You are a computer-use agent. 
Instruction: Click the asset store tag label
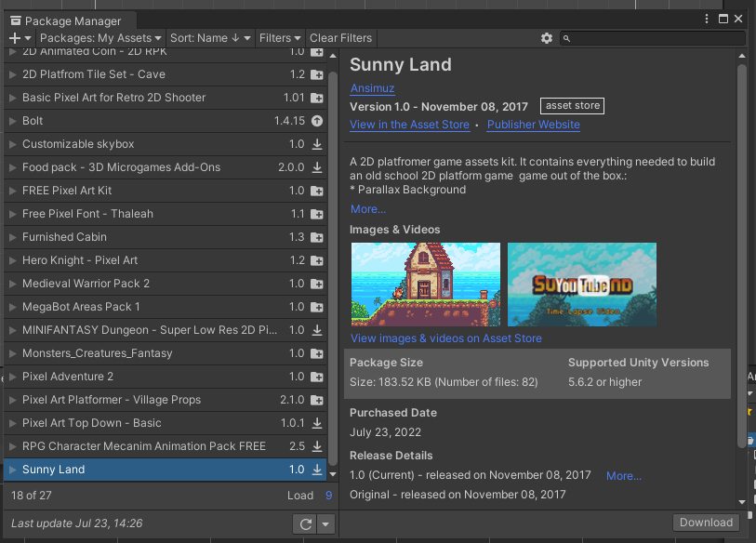click(572, 106)
